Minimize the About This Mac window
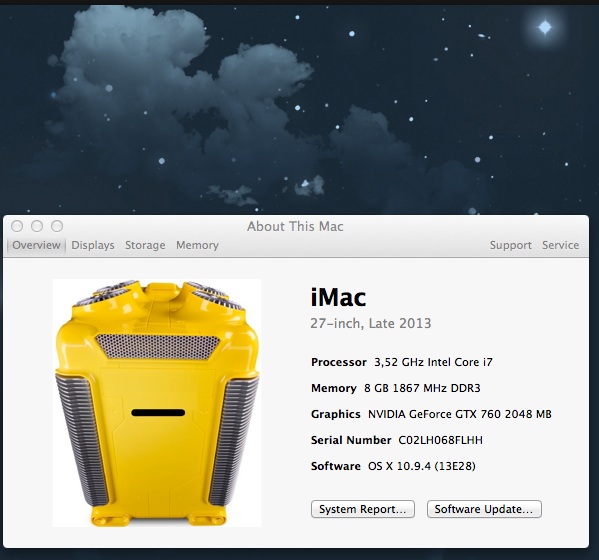The height and width of the screenshot is (560, 599). point(37,226)
